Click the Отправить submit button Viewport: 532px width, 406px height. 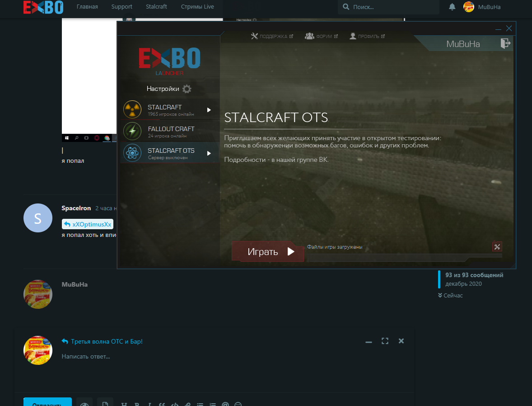tap(47, 401)
